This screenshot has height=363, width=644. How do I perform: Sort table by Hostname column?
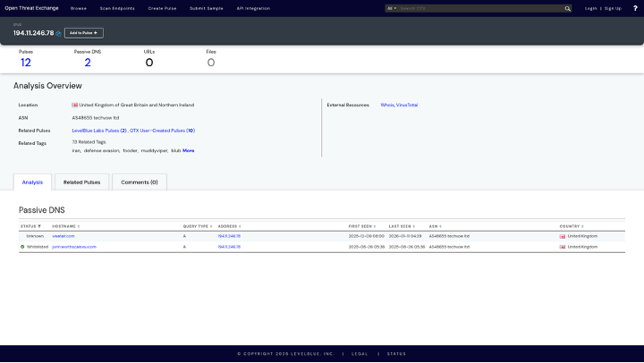[66, 226]
